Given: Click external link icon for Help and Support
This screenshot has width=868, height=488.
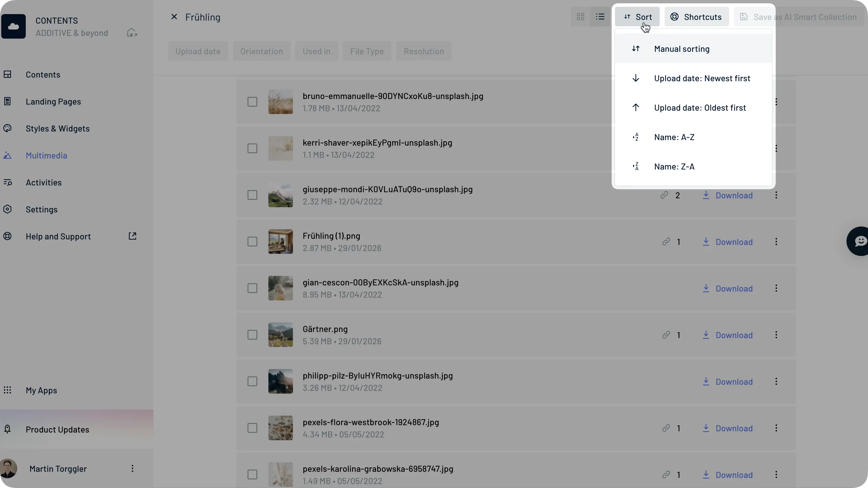Looking at the screenshot, I should tap(133, 236).
